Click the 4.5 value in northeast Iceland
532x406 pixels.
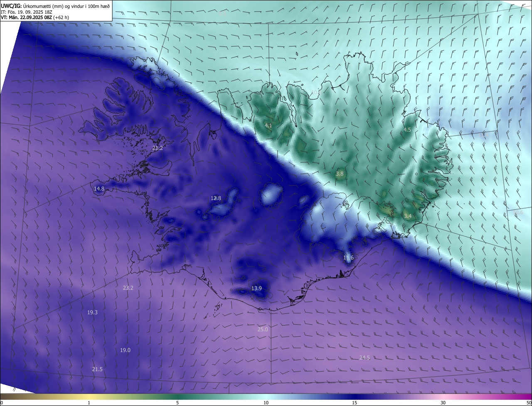[x=407, y=130]
